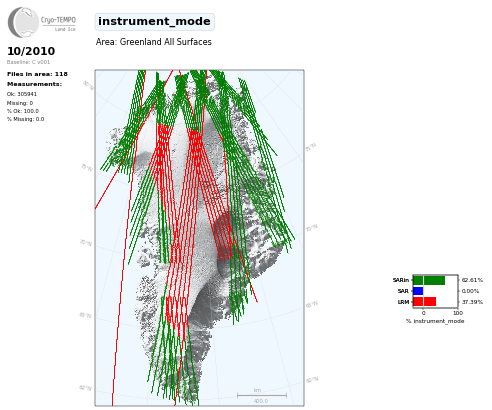Viewport: 492px width, 410px height.
Task: Click the Area: Greenland All Surfaces text
Action: click(x=154, y=42)
